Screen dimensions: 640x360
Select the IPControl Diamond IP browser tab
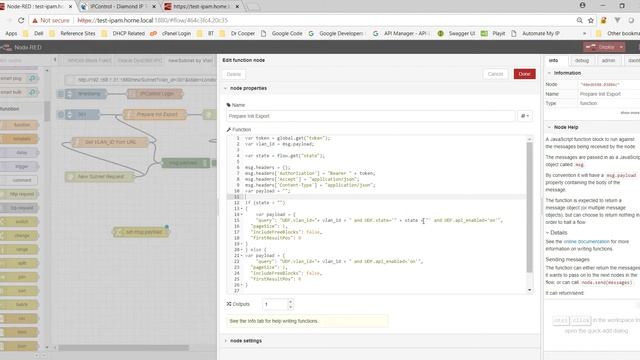point(117,7)
